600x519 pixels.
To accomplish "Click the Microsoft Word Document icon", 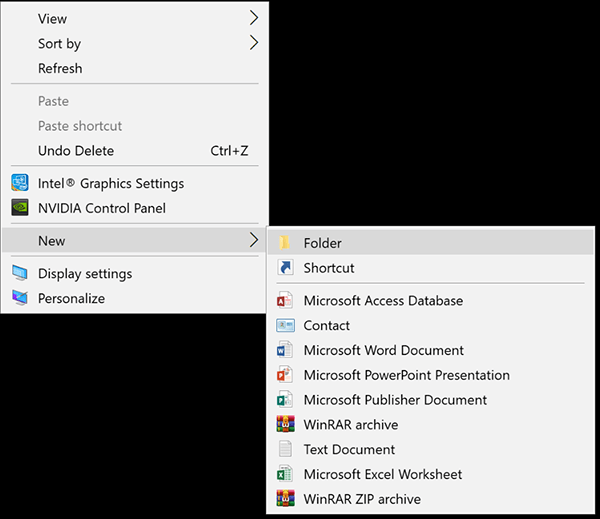I will point(285,351).
